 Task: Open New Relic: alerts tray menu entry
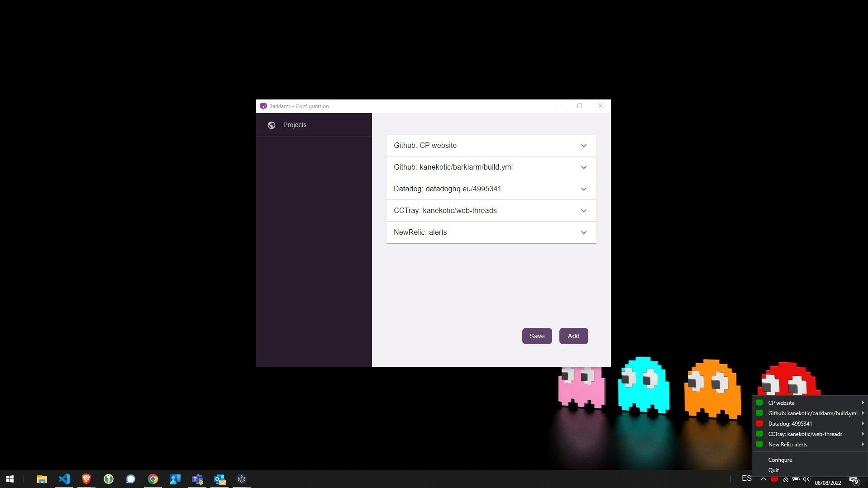point(810,444)
